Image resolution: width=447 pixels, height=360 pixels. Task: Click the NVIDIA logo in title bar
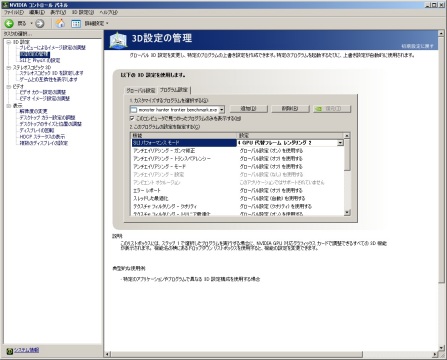click(5, 5)
